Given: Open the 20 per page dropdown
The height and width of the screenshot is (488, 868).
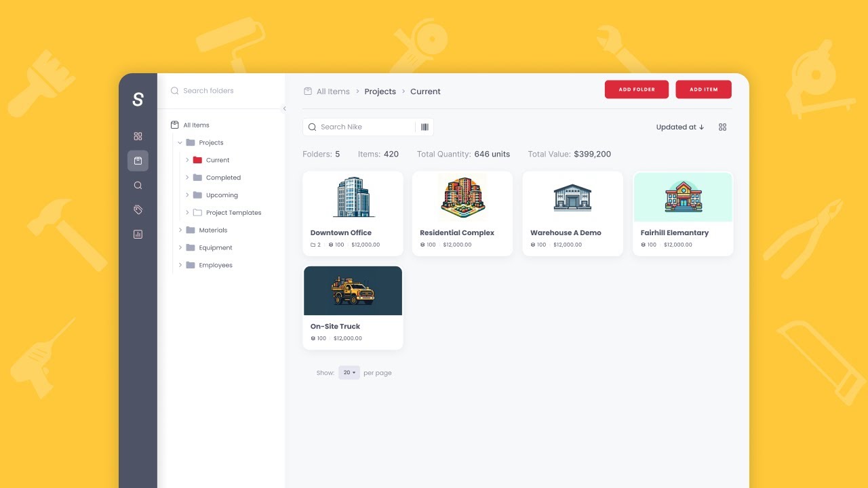Looking at the screenshot, I should tap(349, 373).
